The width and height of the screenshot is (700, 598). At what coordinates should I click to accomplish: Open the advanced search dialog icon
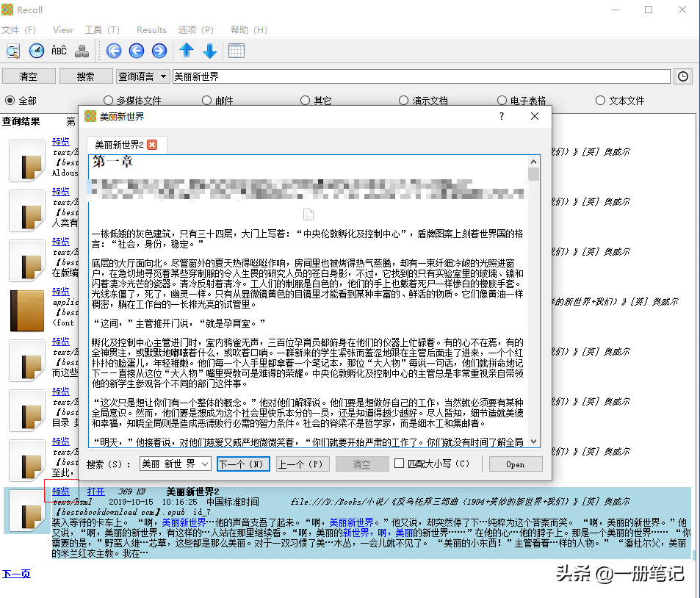[x=13, y=51]
